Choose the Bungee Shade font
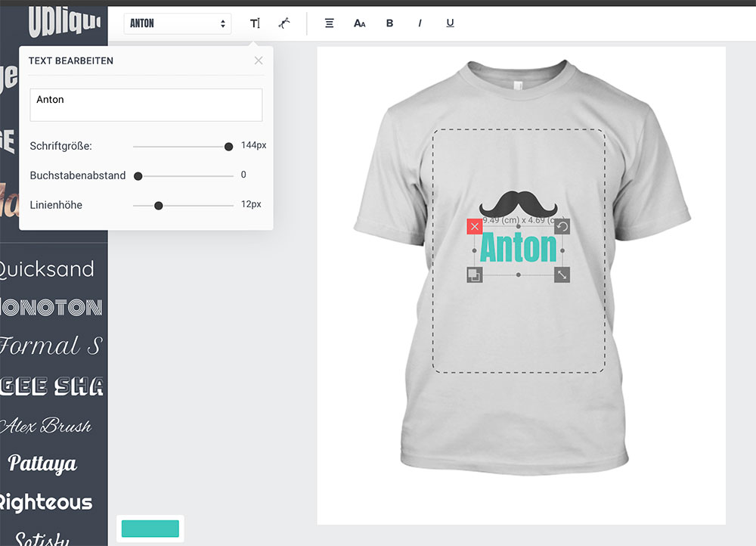Viewport: 756px width, 546px height. click(52, 386)
